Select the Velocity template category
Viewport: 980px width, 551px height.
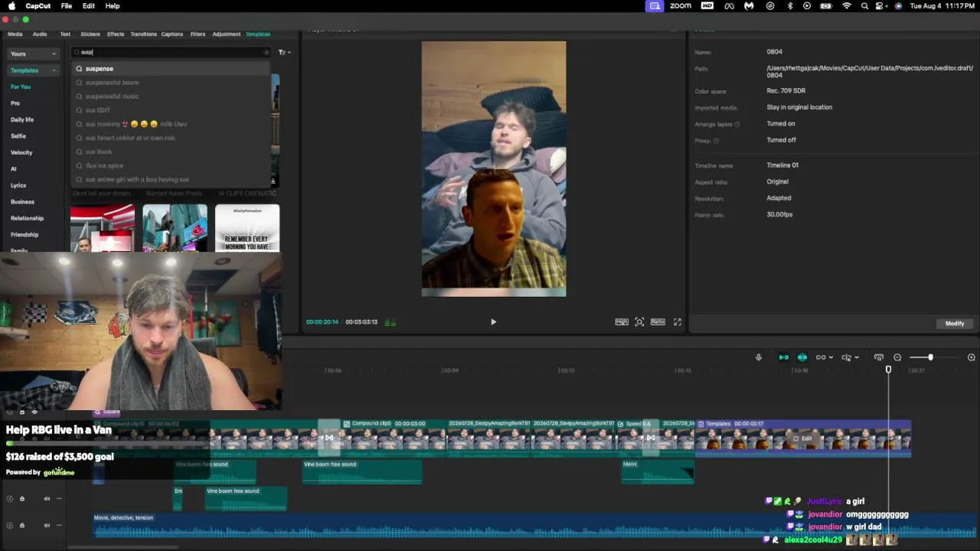click(x=21, y=152)
